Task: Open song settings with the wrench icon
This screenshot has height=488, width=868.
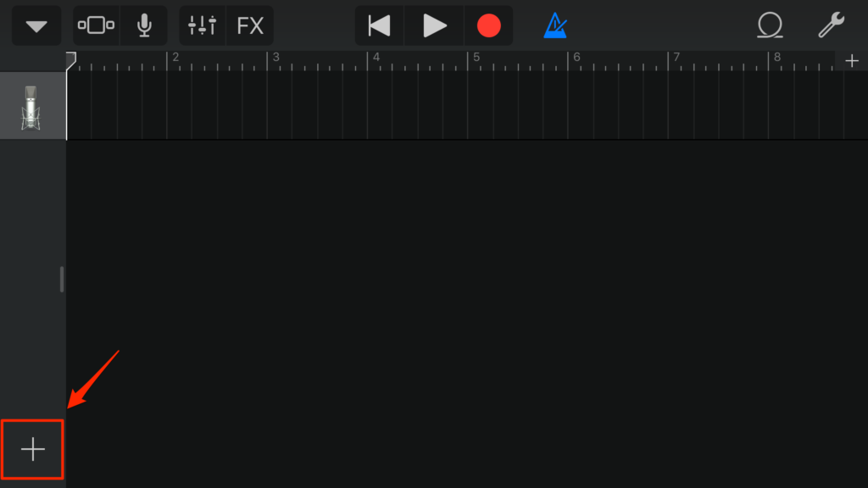Action: click(831, 25)
